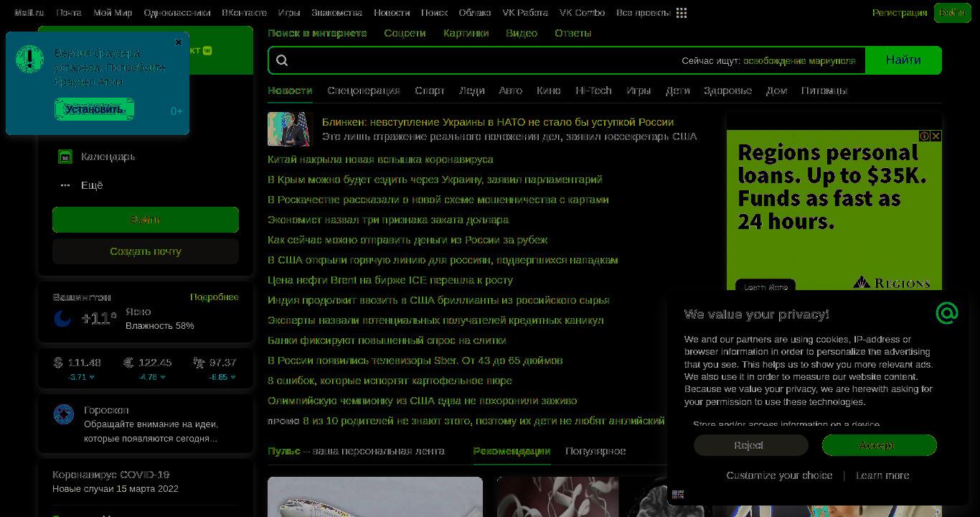Image resolution: width=980 pixels, height=517 pixels.
Task: Select the Hi-Tech news tab
Action: pos(593,90)
